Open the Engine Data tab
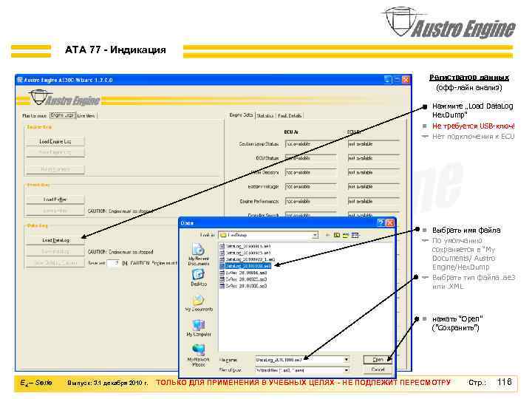Screen dimensions: 532x399 241,115
